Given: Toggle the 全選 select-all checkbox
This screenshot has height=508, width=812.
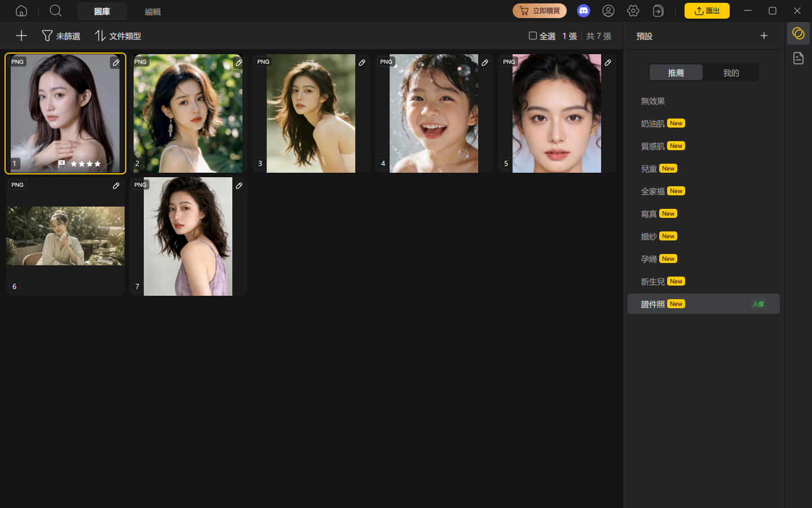Looking at the screenshot, I should pos(532,36).
